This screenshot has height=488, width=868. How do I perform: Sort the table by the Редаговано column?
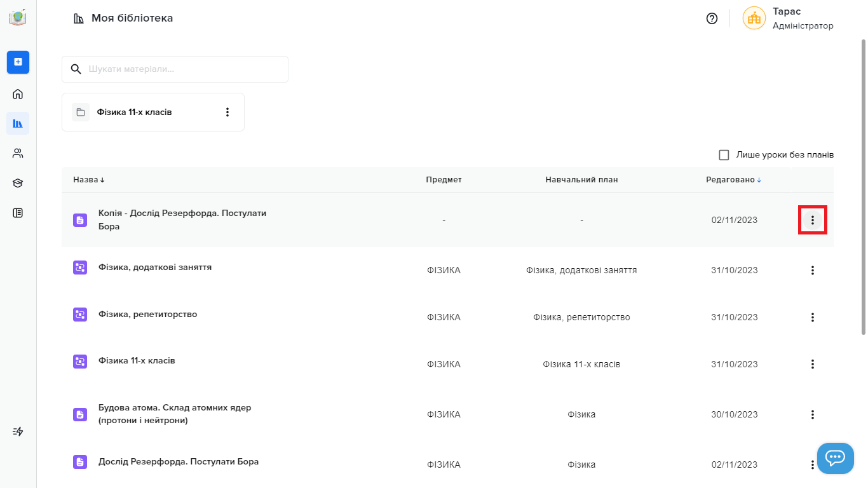[734, 180]
